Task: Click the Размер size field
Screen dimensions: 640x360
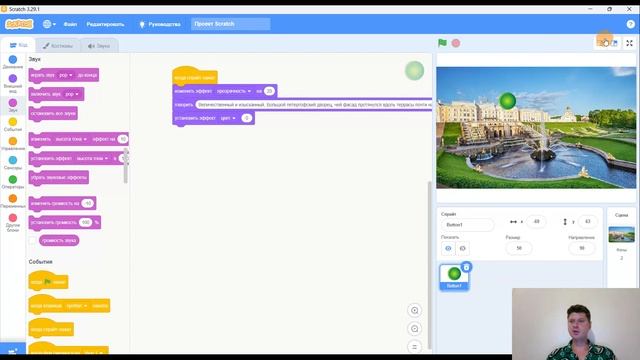Action: pyautogui.click(x=519, y=248)
